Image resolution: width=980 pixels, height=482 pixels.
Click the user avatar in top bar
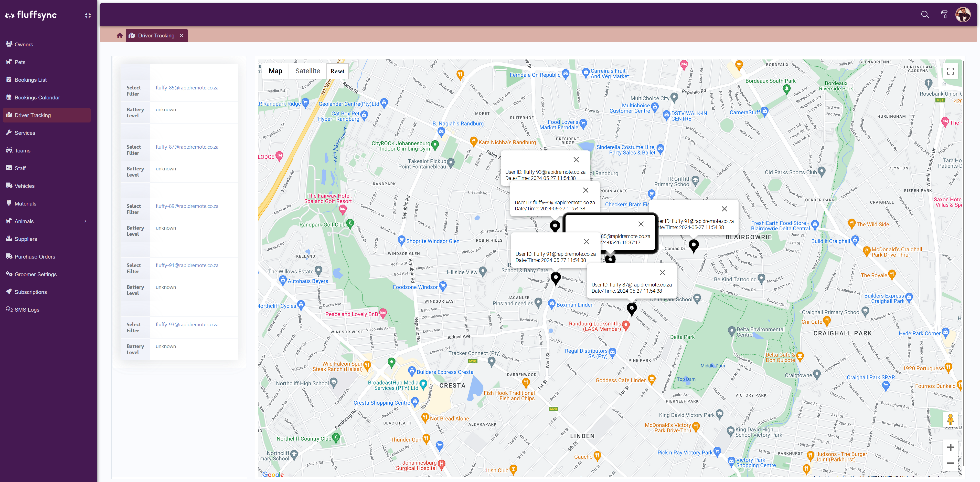point(963,14)
